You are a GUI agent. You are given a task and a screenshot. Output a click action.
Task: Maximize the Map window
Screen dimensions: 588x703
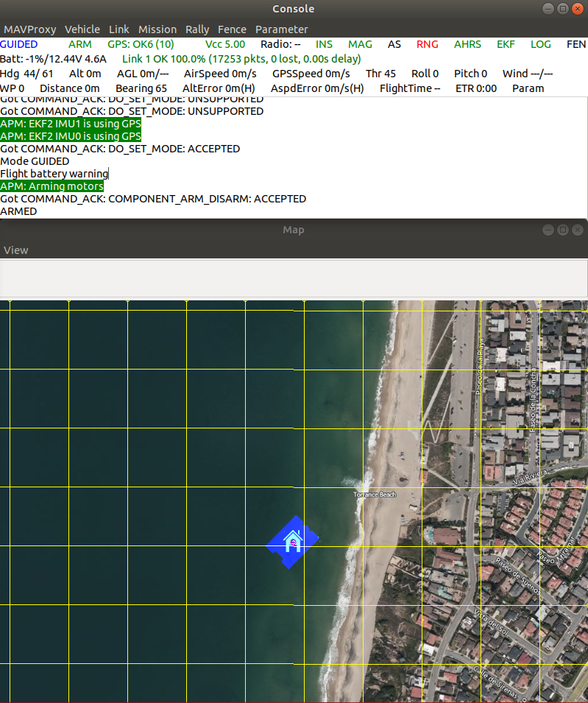[x=563, y=230]
